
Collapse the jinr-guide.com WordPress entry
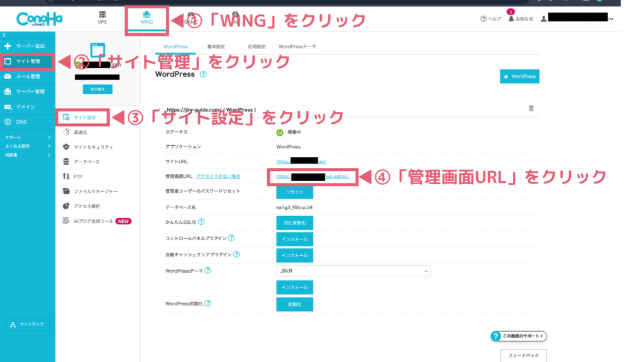[157, 110]
